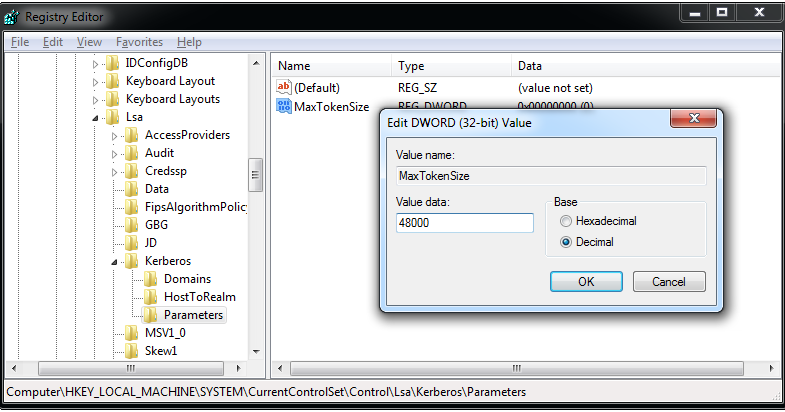Expand the Keyboard Layout tree node
The height and width of the screenshot is (412, 785).
pyautogui.click(x=95, y=82)
